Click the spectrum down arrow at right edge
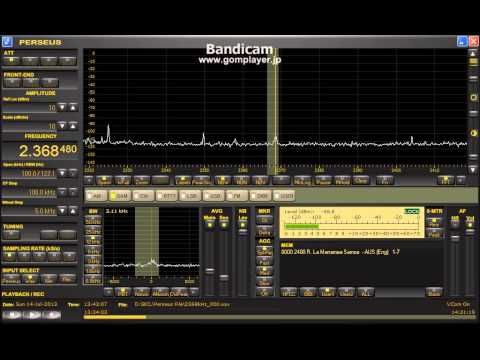480x360 pixels. 473,169
